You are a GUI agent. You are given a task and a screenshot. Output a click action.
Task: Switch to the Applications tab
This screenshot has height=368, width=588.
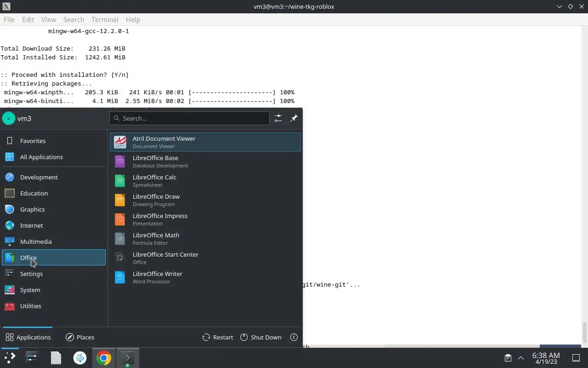(28, 337)
